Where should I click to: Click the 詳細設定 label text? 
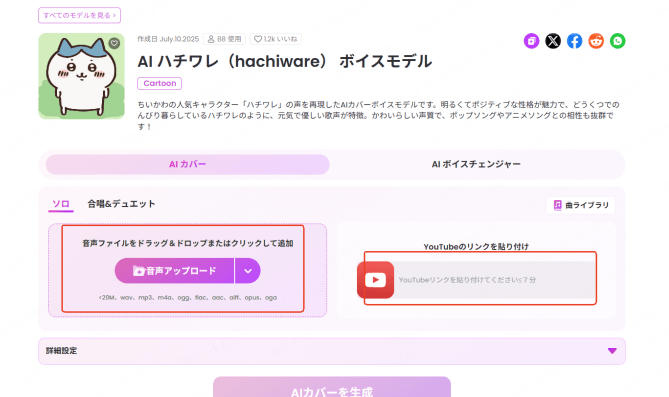click(x=61, y=351)
